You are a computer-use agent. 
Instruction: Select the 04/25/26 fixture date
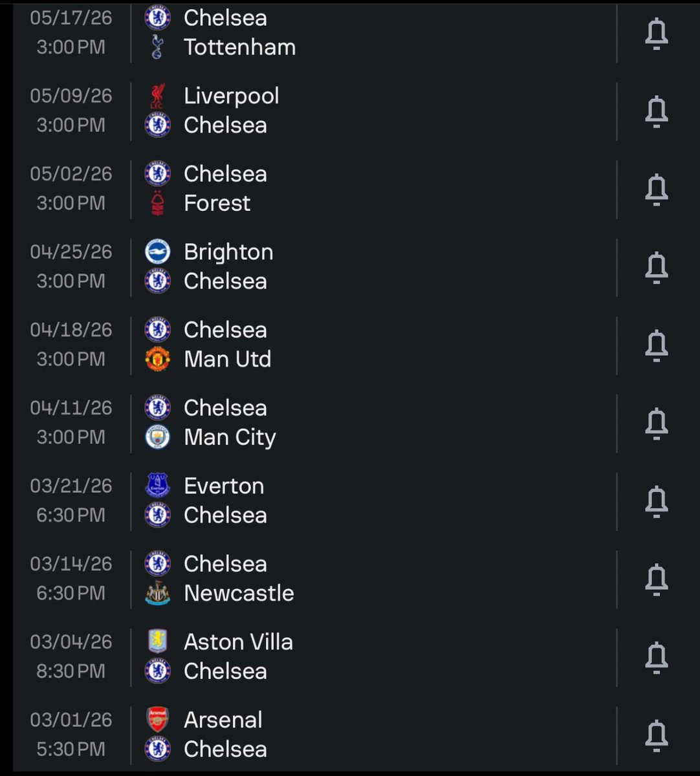71,252
